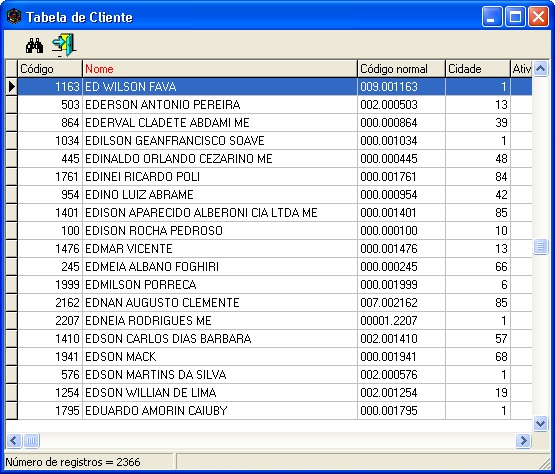Image resolution: width=555 pixels, height=474 pixels.
Task: Select EDMAR VICENTE name cell
Action: (220, 249)
